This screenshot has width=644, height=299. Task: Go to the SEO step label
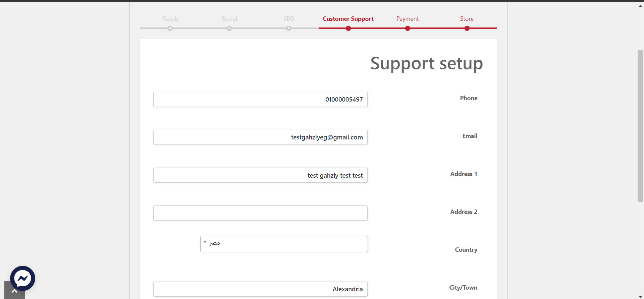point(288,19)
